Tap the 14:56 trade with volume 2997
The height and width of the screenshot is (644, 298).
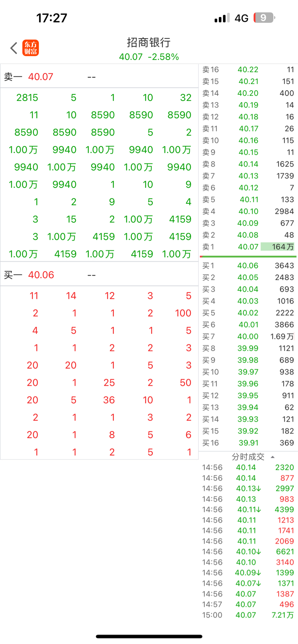248,489
